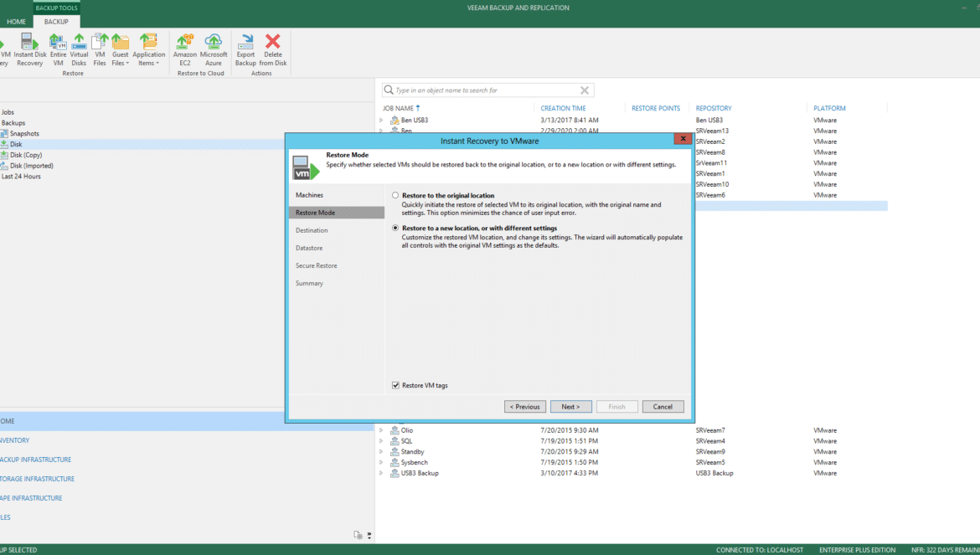The height and width of the screenshot is (555, 980).
Task: Click the Application Items restore icon
Action: point(149,42)
